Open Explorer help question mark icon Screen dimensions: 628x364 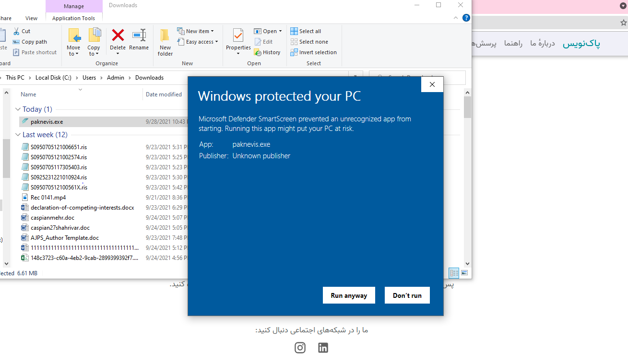tap(466, 18)
